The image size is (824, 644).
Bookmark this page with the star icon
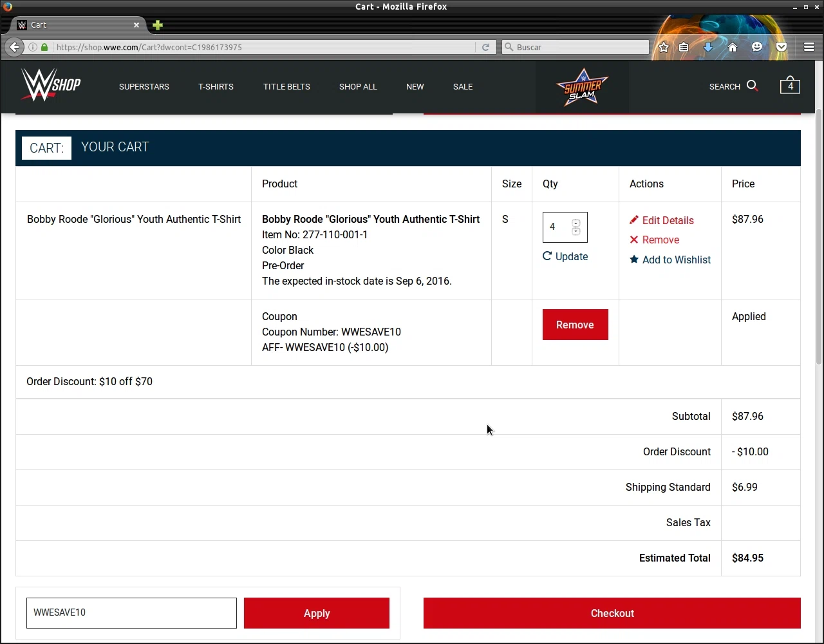click(x=664, y=47)
